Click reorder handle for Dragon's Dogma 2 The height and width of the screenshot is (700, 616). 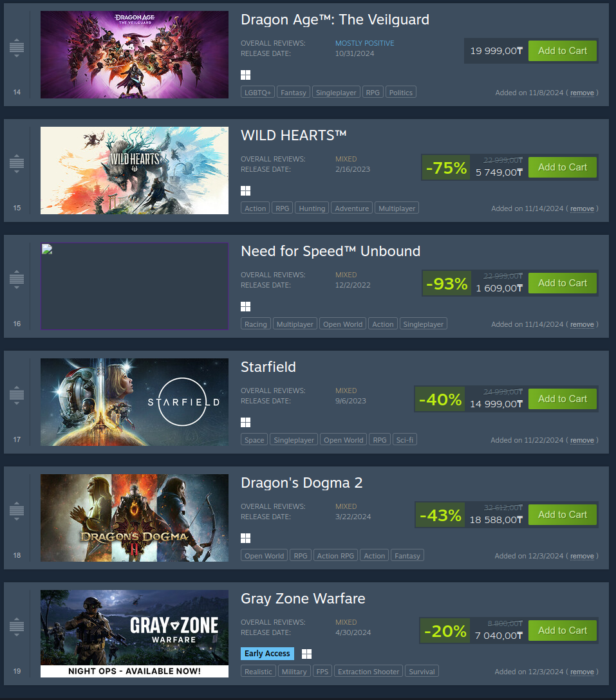(x=17, y=511)
